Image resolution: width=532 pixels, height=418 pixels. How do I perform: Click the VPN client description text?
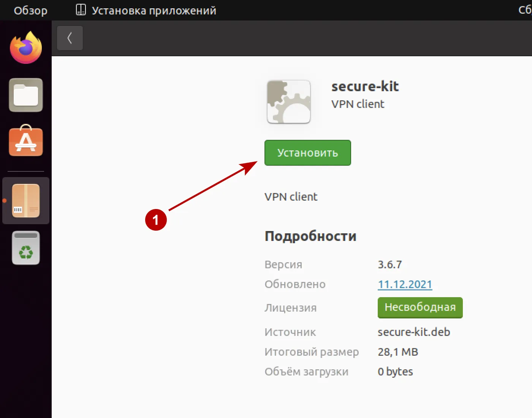pos(291,196)
